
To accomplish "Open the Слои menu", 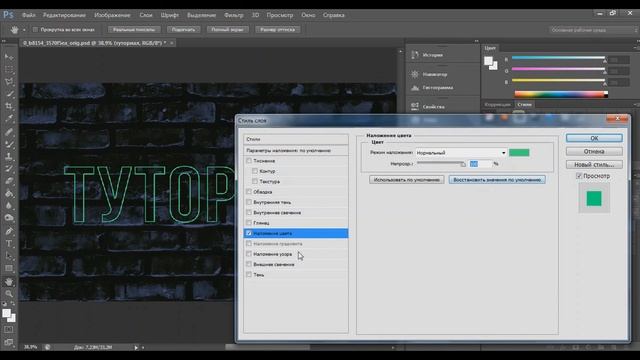I will pyautogui.click(x=146, y=15).
